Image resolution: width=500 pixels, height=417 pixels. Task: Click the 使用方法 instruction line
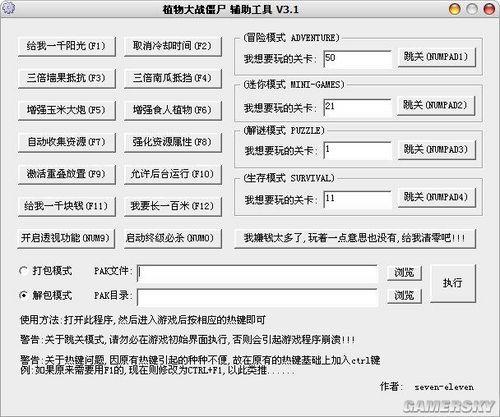pos(143,320)
